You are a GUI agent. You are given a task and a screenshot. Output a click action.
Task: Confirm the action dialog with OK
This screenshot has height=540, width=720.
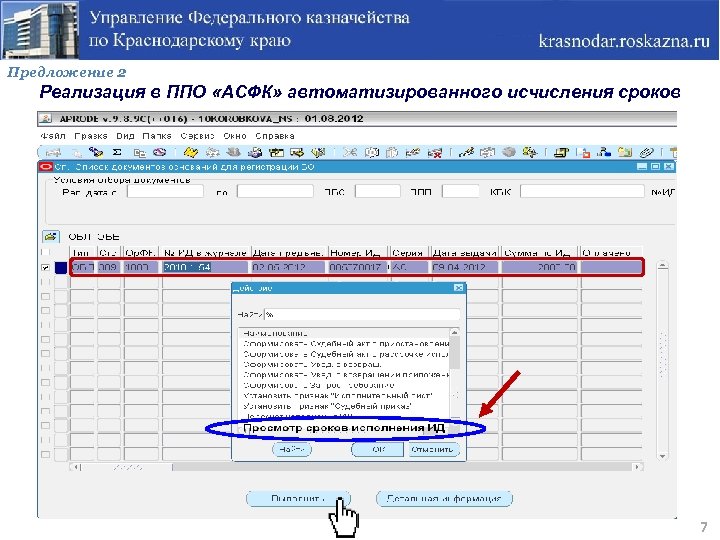pyautogui.click(x=378, y=449)
